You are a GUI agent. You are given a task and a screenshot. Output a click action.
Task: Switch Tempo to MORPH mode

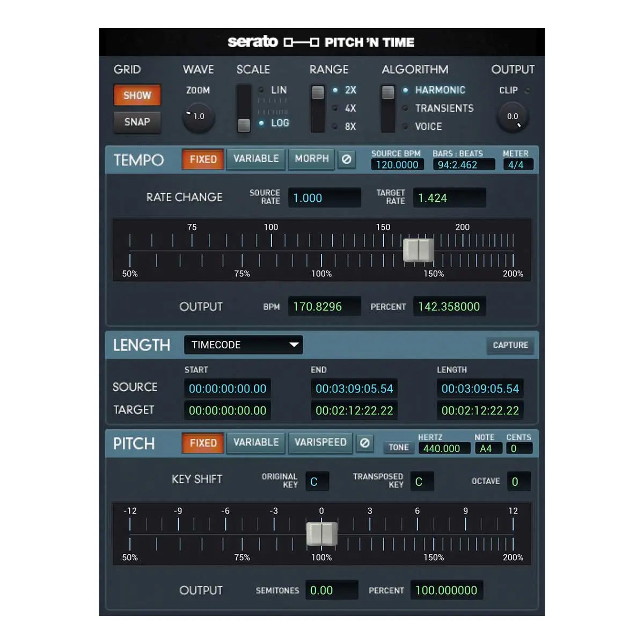(311, 159)
